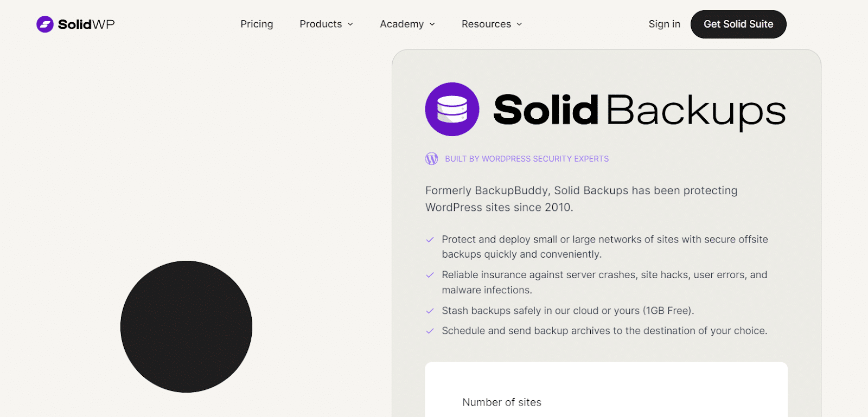The image size is (868, 417).
Task: Click the large black circle graphic
Action: 186,326
